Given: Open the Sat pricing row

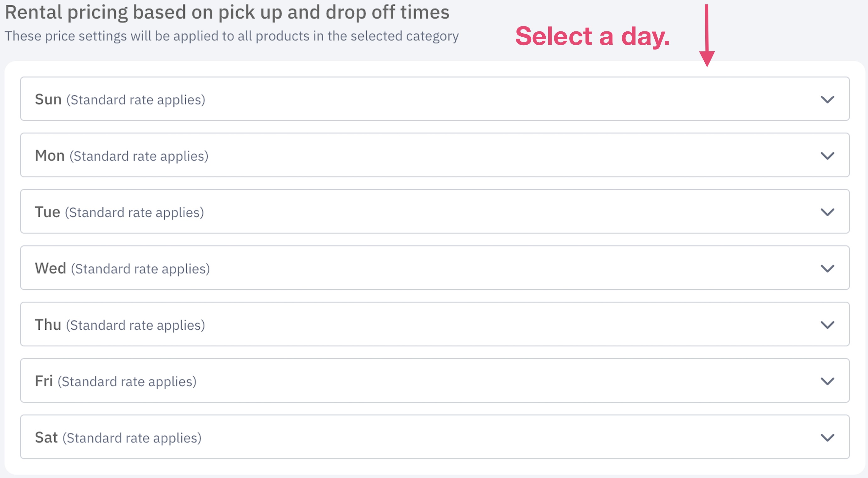Looking at the screenshot, I should point(435,437).
